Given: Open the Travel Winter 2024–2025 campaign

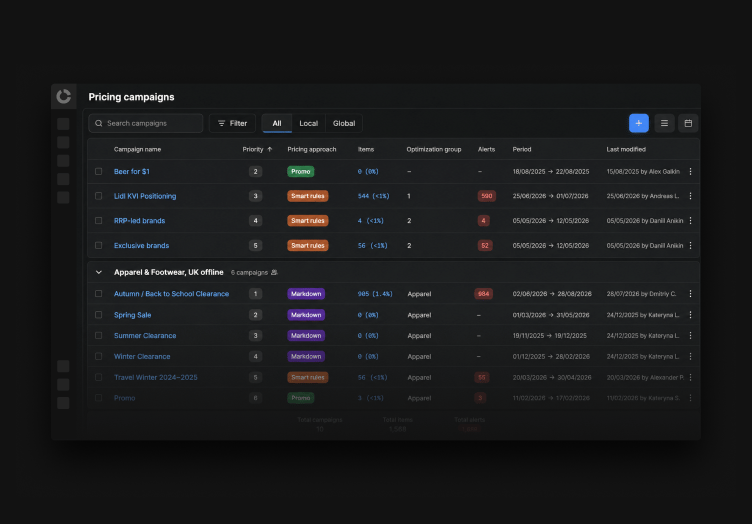Looking at the screenshot, I should click(x=155, y=377).
